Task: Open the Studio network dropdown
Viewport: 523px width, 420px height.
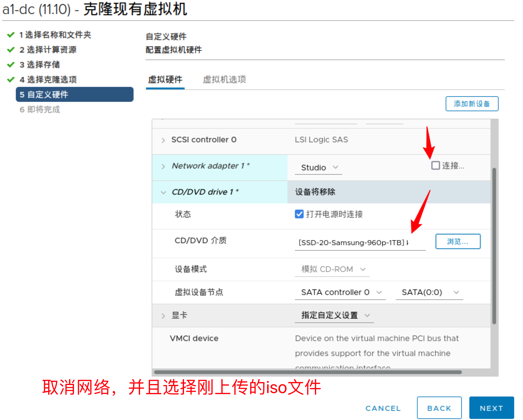Action: [319, 168]
